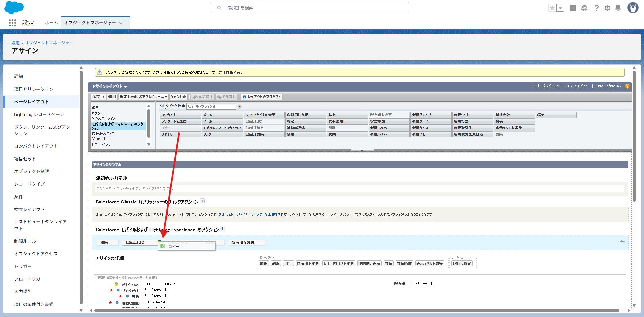Click the main vertical page scrollbar

(x=634, y=136)
